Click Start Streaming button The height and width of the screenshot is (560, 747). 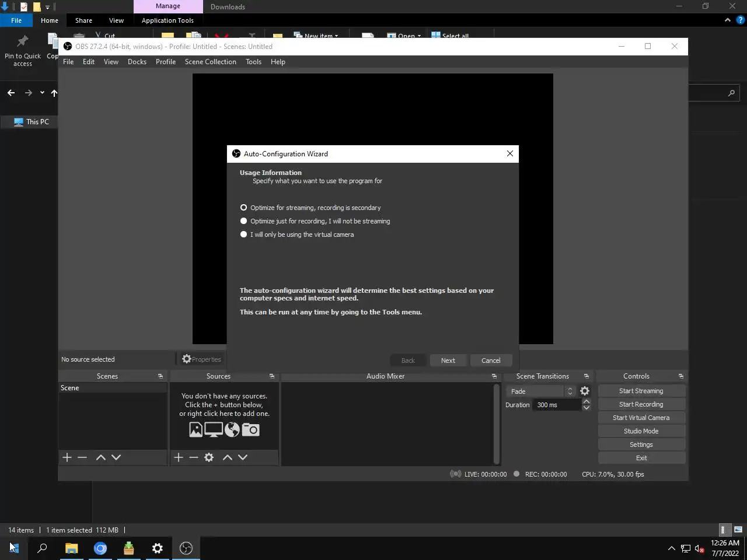coord(641,391)
